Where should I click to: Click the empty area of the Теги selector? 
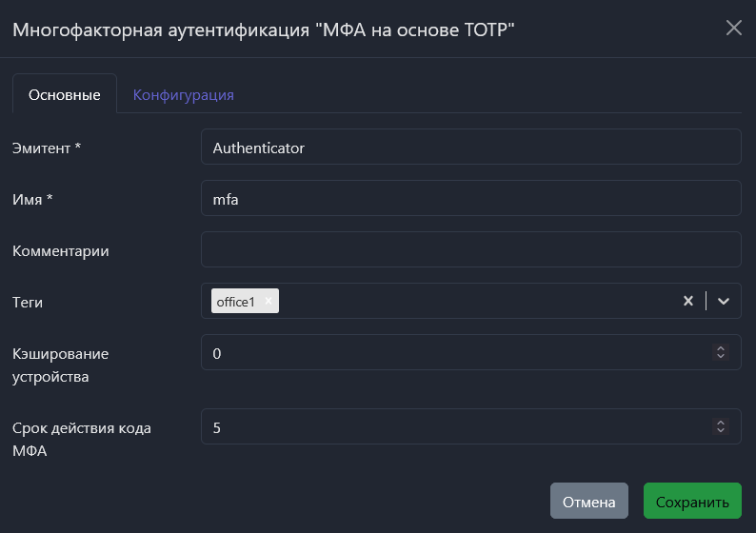[476, 302]
